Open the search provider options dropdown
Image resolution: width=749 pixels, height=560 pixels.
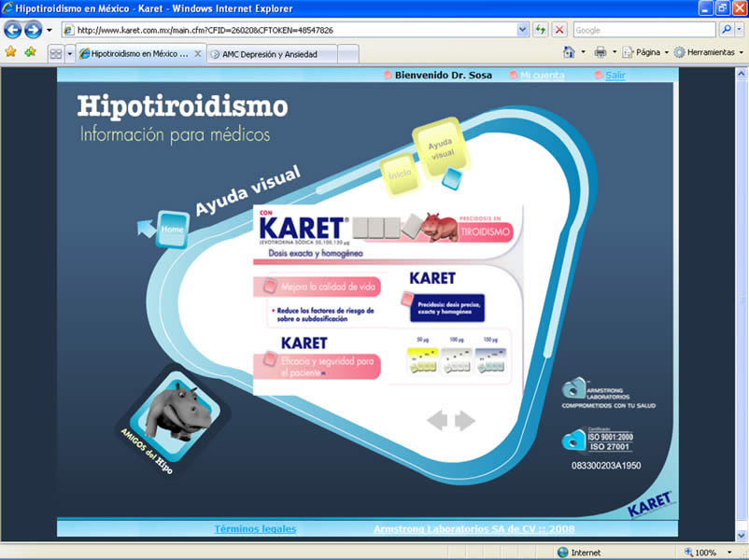pyautogui.click(x=739, y=30)
